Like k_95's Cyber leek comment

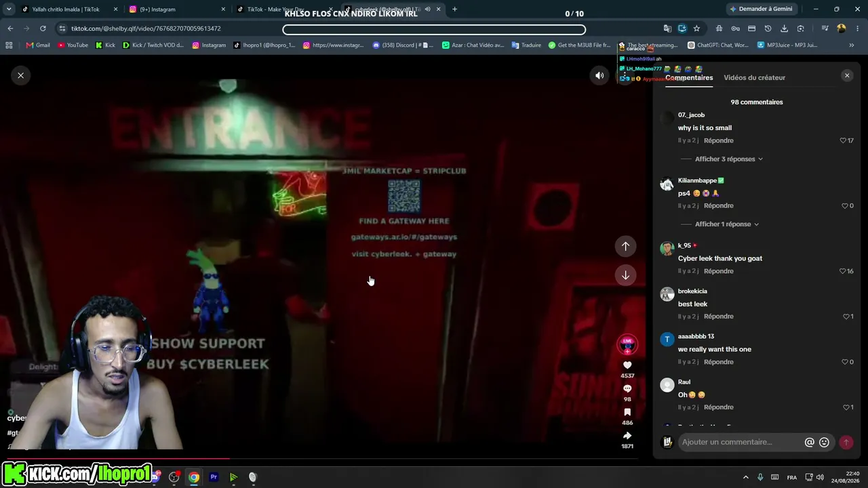coord(843,271)
